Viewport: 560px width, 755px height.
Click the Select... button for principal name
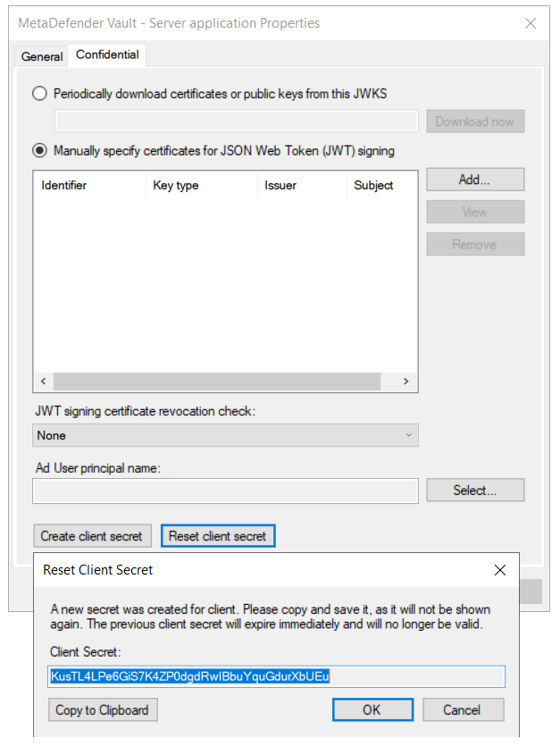tap(475, 491)
